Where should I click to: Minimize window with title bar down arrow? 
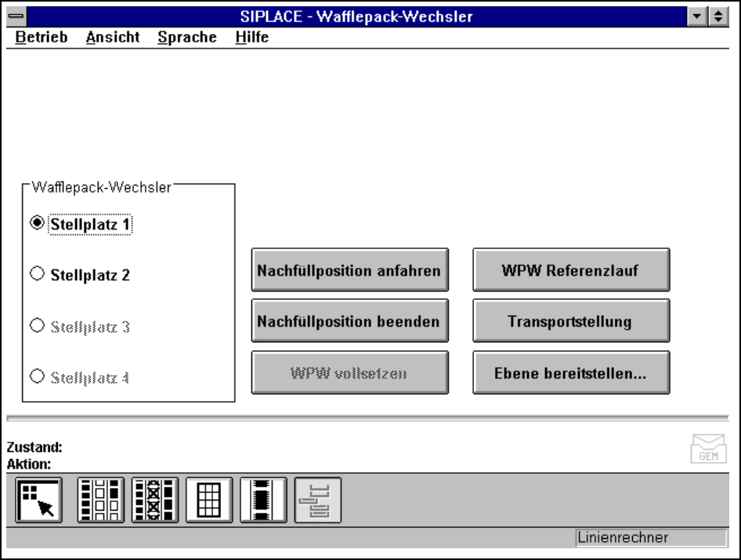tap(696, 16)
